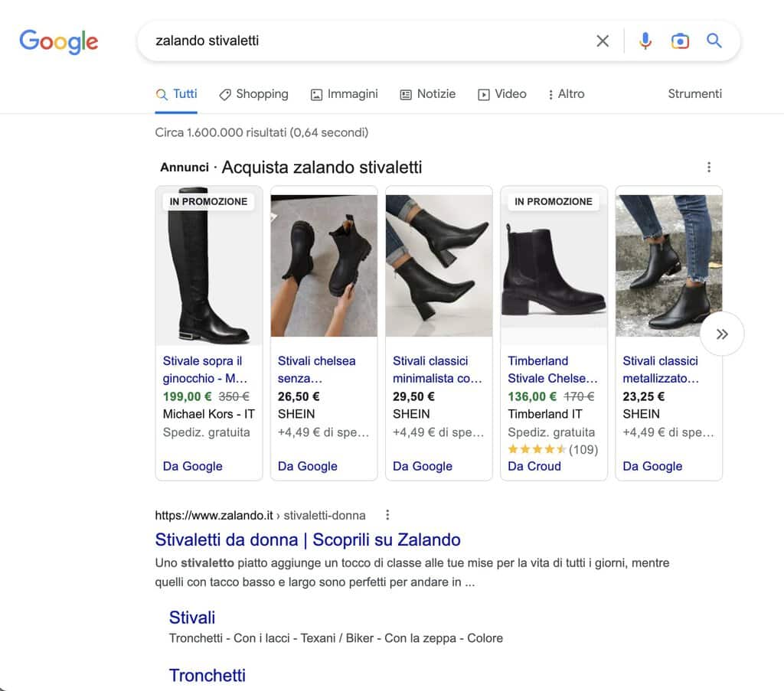Go to the Notizie tab

click(428, 94)
